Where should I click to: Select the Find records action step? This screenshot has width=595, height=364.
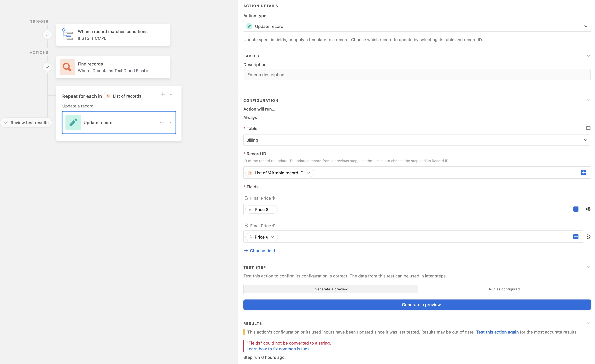click(x=113, y=67)
